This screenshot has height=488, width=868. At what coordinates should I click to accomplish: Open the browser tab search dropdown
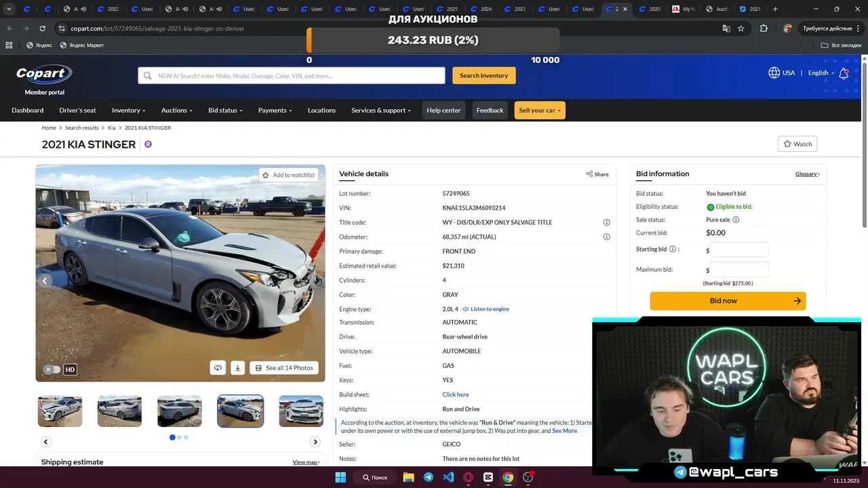(x=9, y=9)
